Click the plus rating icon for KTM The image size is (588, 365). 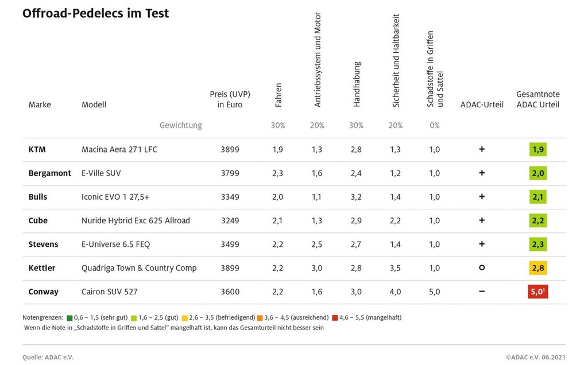(482, 149)
